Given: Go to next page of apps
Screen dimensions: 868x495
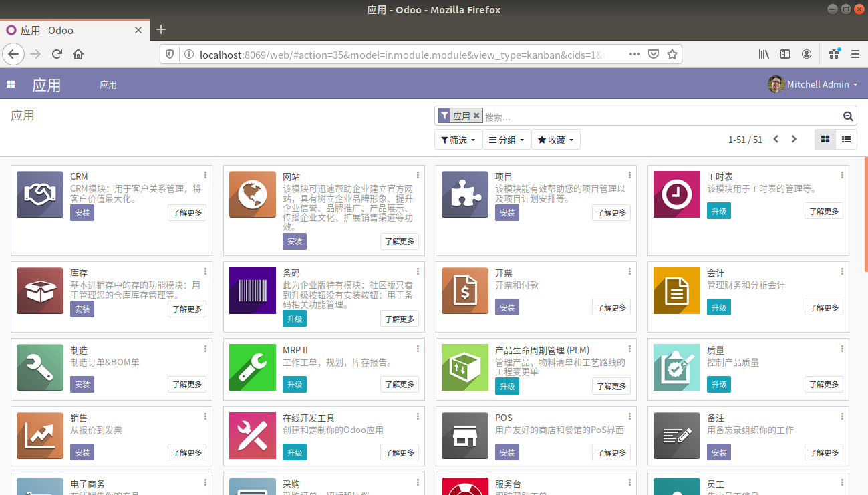Looking at the screenshot, I should point(794,140).
